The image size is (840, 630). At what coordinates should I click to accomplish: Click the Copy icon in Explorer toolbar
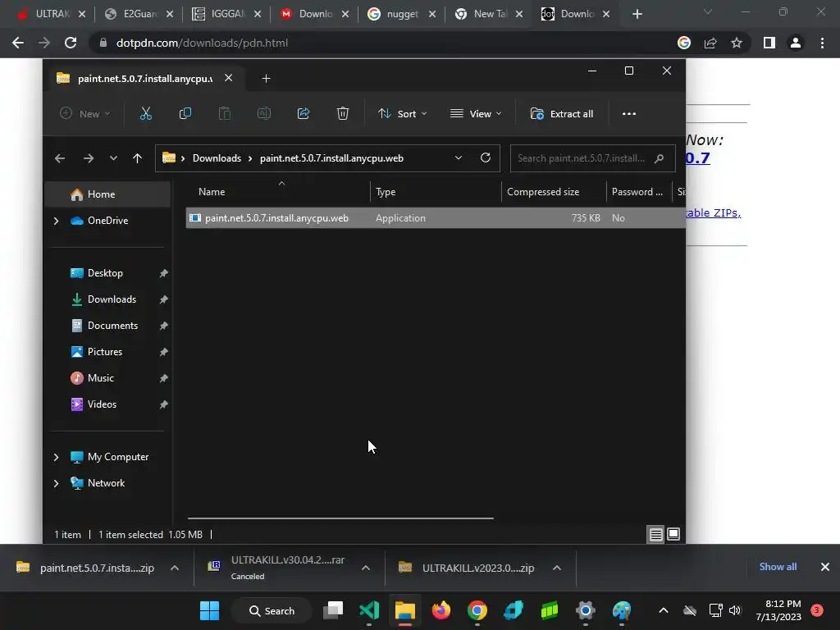(x=185, y=113)
